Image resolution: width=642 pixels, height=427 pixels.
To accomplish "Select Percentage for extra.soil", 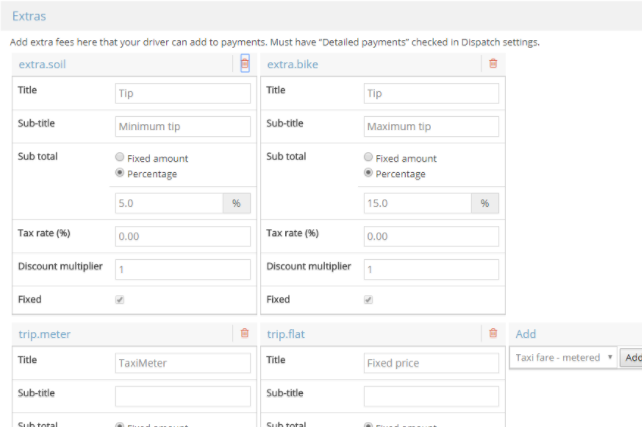I will pyautogui.click(x=120, y=173).
